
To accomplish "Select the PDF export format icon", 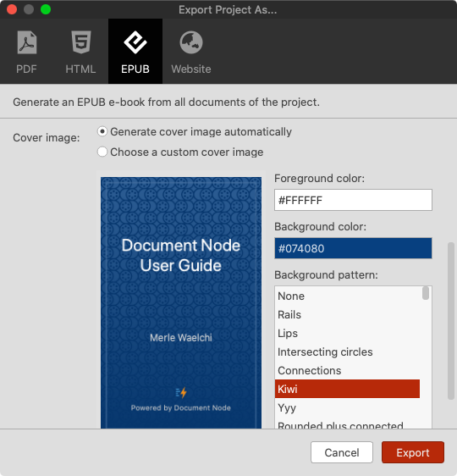I will click(x=27, y=42).
